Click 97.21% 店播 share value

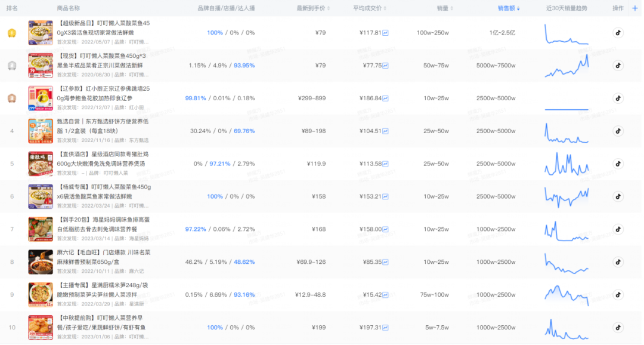221,164
